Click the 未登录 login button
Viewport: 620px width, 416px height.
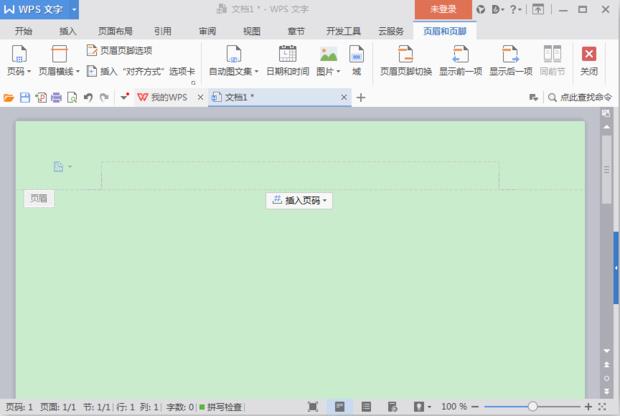(442, 9)
